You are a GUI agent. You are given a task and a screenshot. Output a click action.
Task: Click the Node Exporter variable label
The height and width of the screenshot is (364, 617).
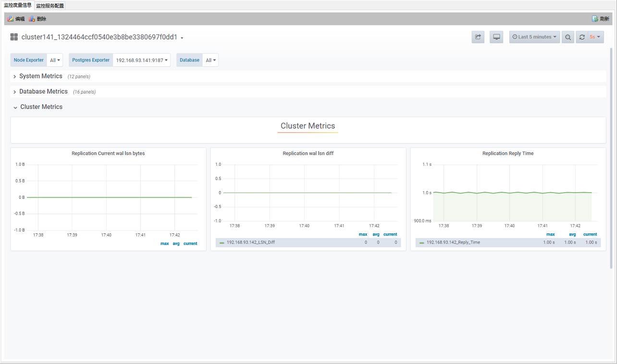click(x=29, y=60)
